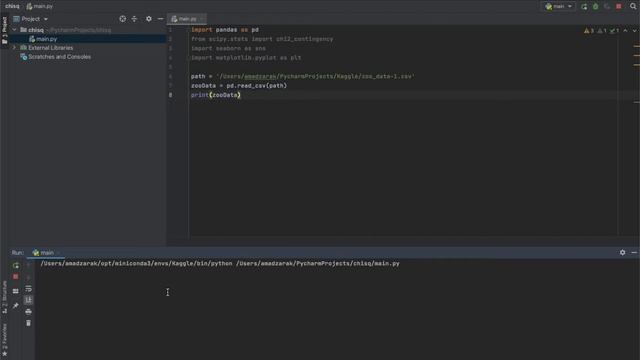Viewport: 640px width, 360px height.
Task: Click chisq breadcrumb in navigation bar
Action: click(x=12, y=6)
